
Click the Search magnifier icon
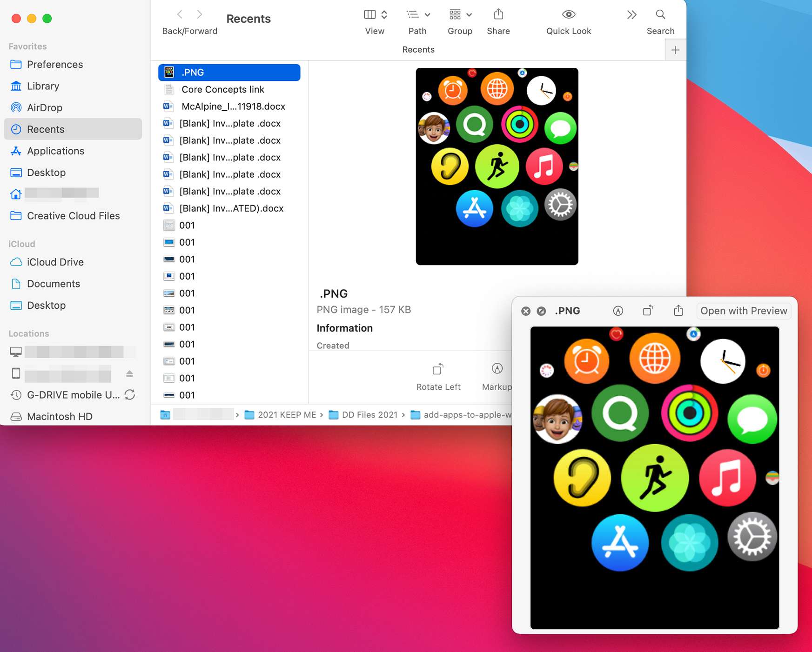660,14
